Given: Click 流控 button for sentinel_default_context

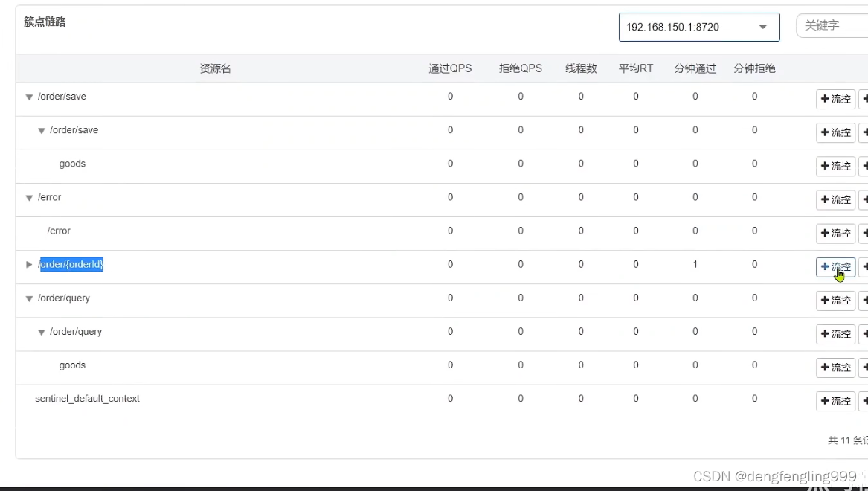Looking at the screenshot, I should (x=835, y=401).
